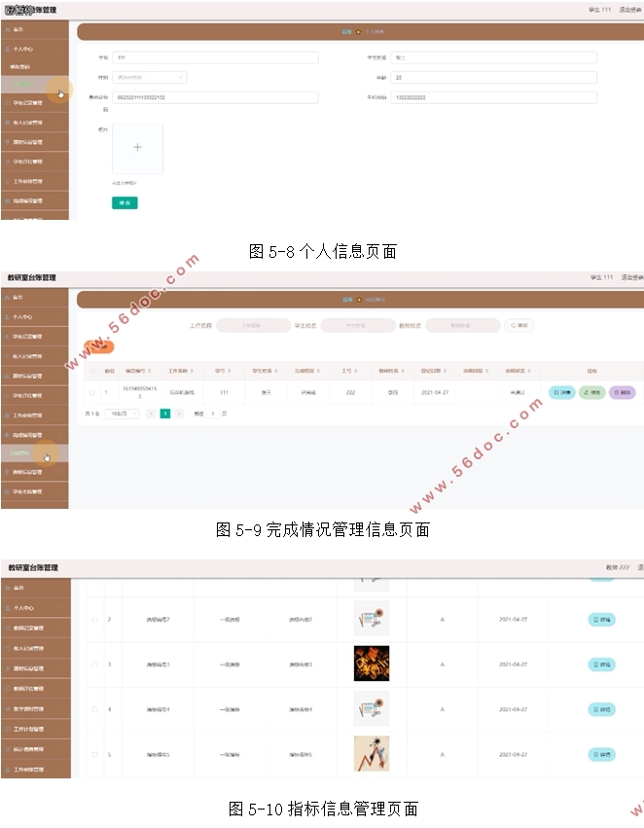Tick the checkbox for row 3 in figure 5-10
The width and height of the screenshot is (644, 828).
[95, 665]
